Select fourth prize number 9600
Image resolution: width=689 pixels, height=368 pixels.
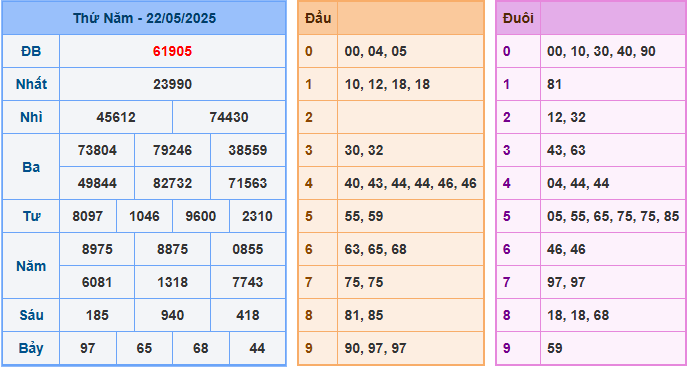click(201, 216)
